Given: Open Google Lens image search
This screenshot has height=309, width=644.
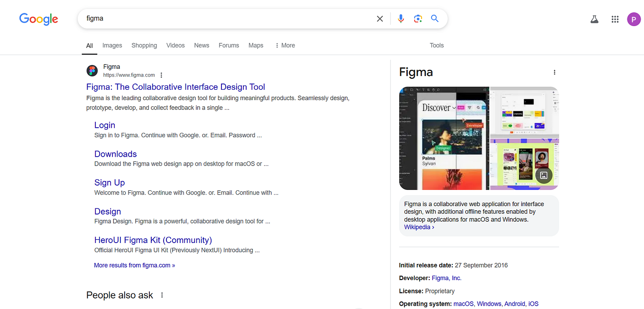Looking at the screenshot, I should pyautogui.click(x=418, y=18).
